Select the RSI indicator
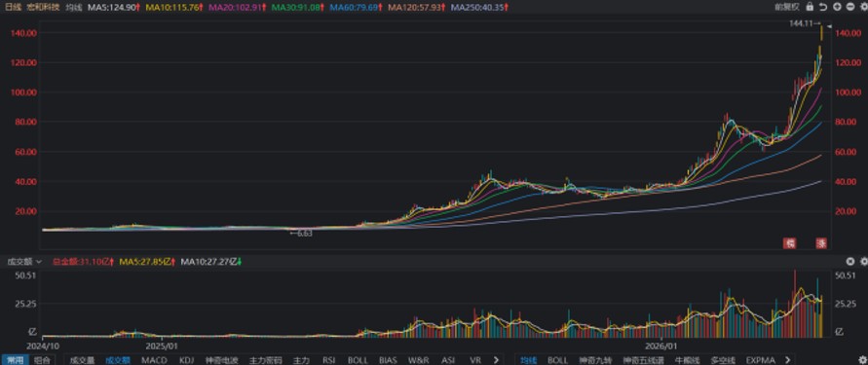This screenshot has height=365, width=868. click(x=329, y=360)
